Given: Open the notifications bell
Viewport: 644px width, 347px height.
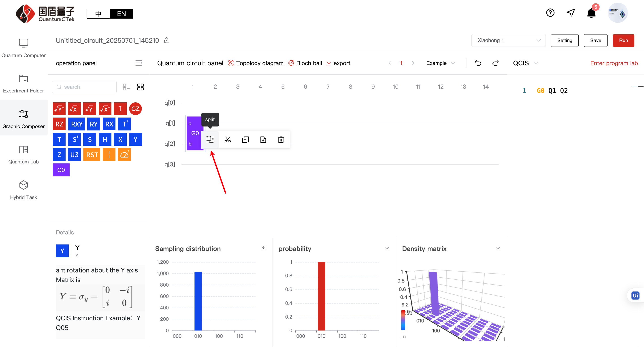Looking at the screenshot, I should click(591, 13).
